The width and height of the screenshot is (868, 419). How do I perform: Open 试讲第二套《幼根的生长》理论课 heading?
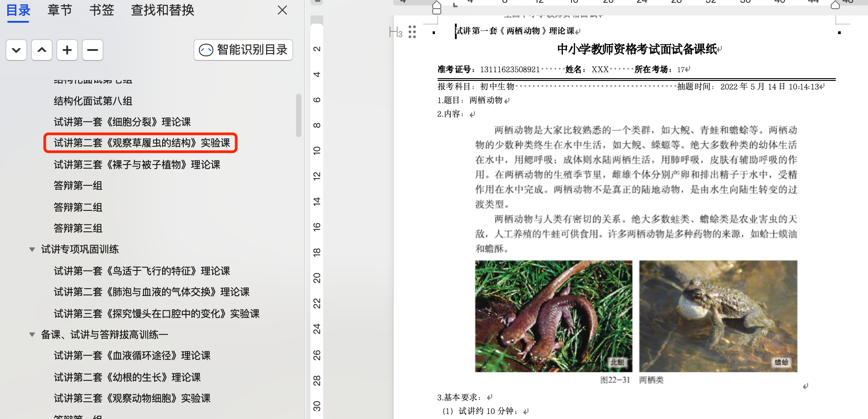[127, 377]
